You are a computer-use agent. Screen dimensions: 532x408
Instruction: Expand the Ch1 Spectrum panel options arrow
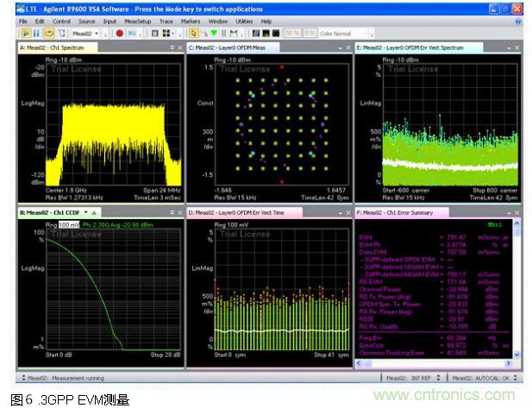pyautogui.click(x=170, y=47)
